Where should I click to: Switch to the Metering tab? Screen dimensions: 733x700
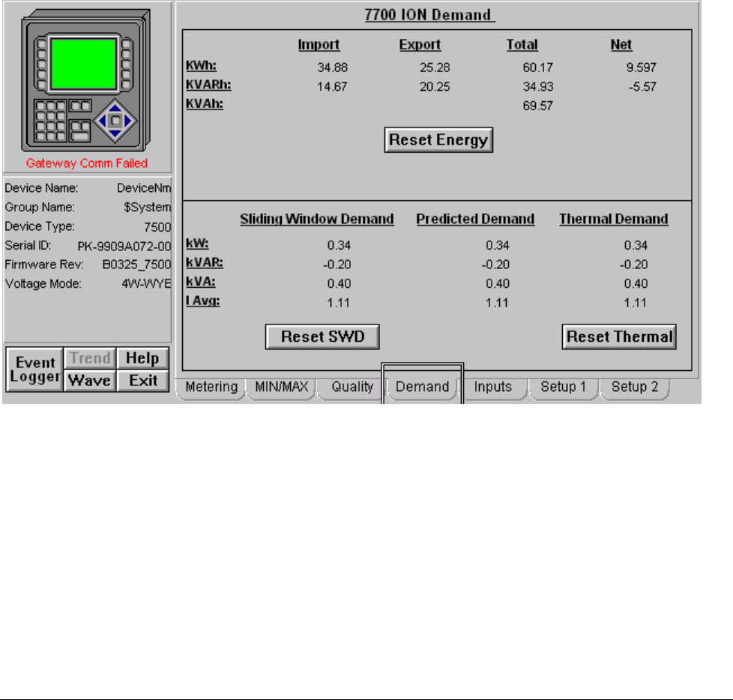(211, 387)
